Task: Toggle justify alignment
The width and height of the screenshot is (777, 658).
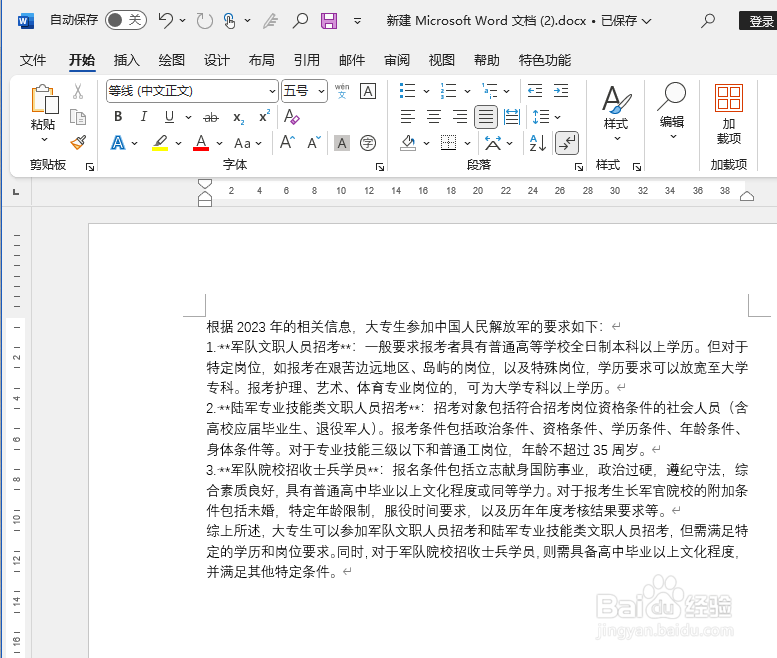Action: (x=486, y=117)
